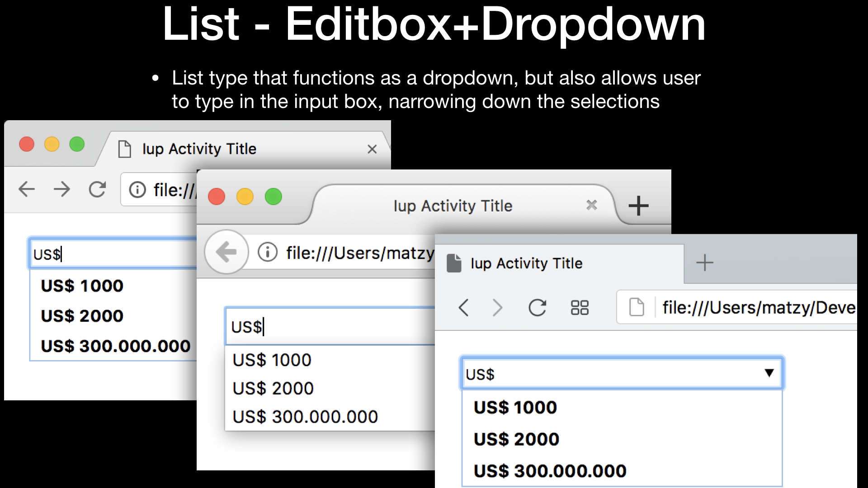Click Chrome's back arrow icon

(27, 189)
